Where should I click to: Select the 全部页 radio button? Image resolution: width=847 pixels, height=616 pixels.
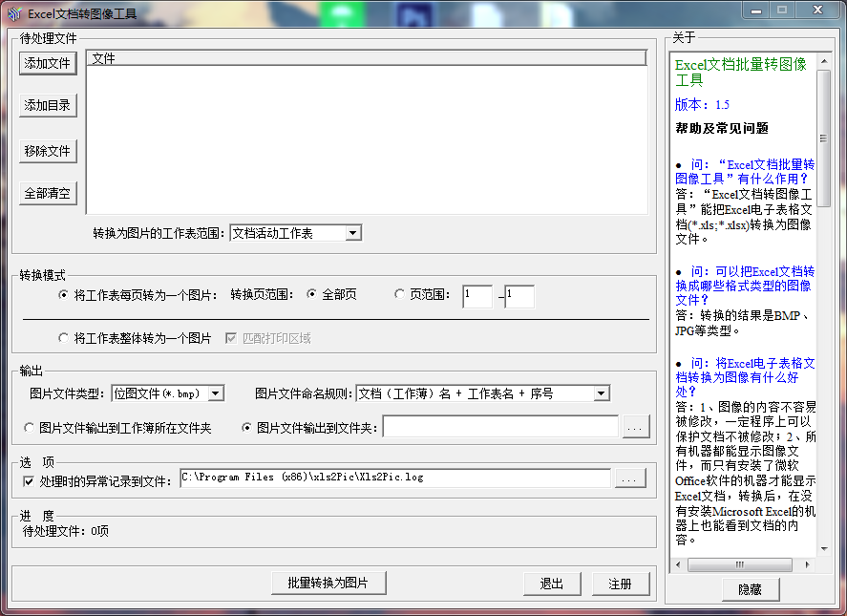pos(311,295)
